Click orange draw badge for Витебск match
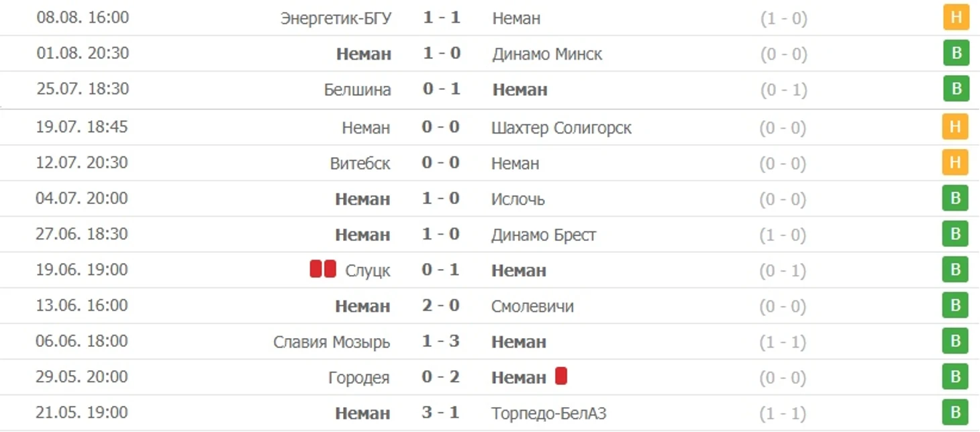 coord(955,163)
